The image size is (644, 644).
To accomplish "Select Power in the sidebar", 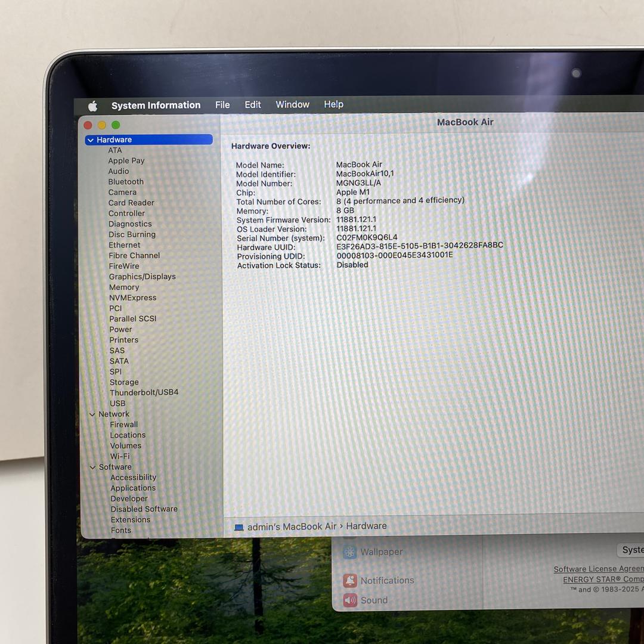I will tap(120, 330).
